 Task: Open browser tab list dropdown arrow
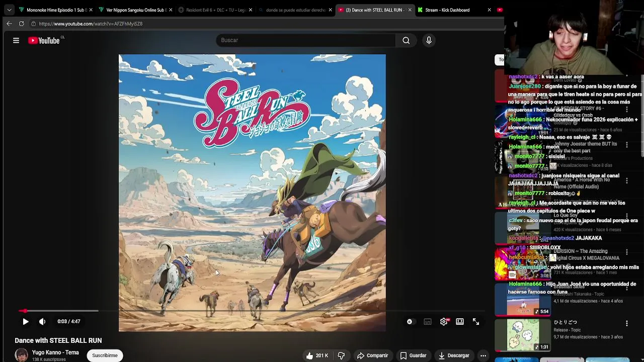[x=9, y=10]
